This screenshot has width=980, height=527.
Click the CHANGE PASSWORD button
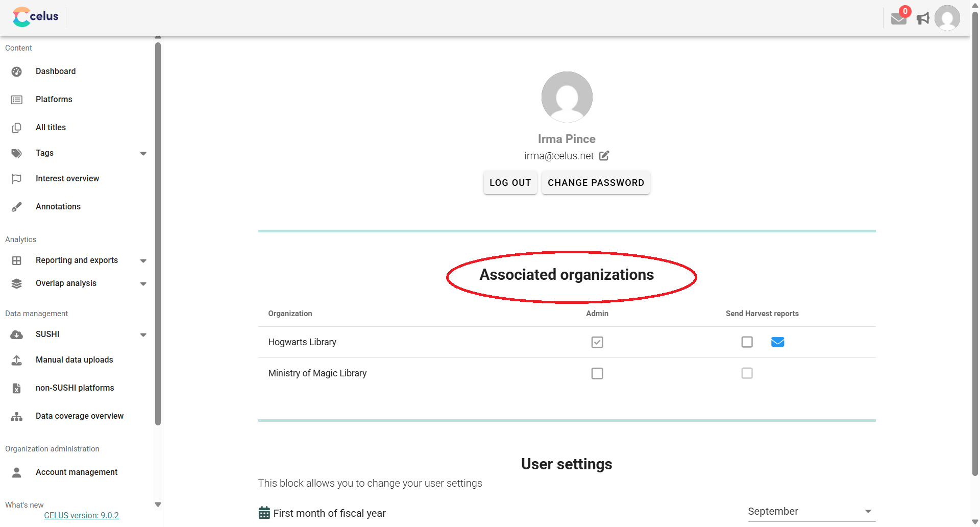tap(596, 183)
